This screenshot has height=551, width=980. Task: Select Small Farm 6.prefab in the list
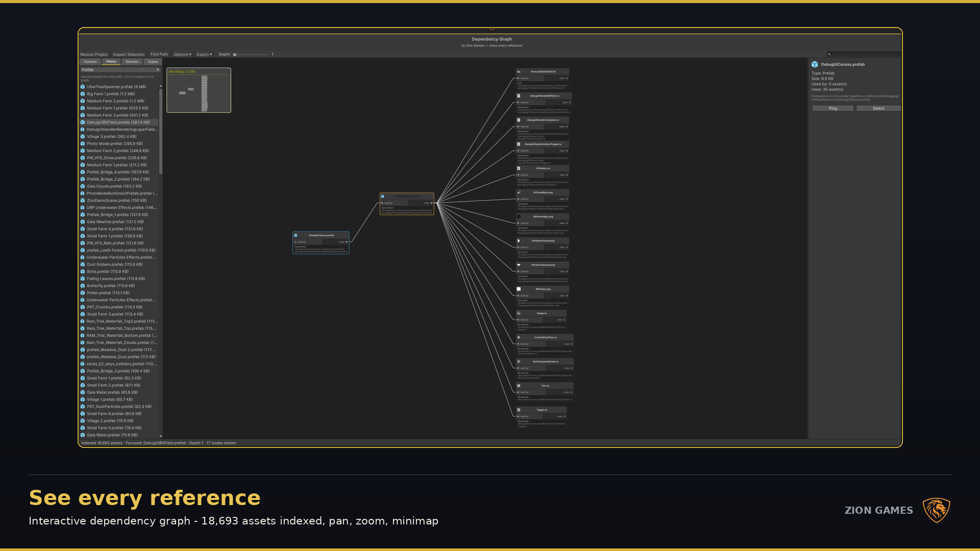pos(119,414)
